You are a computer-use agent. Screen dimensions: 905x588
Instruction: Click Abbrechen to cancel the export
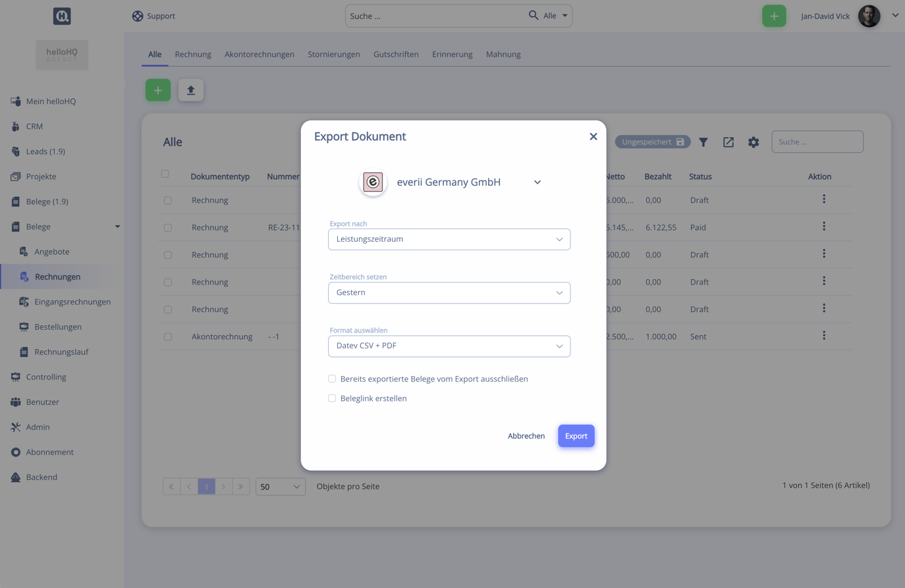(526, 436)
